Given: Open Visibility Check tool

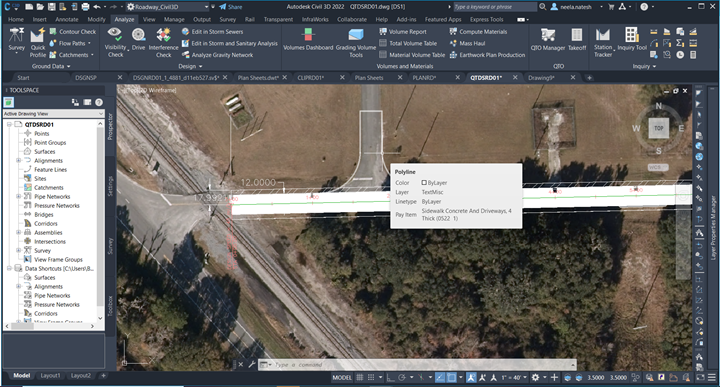Looking at the screenshot, I should coord(115,42).
